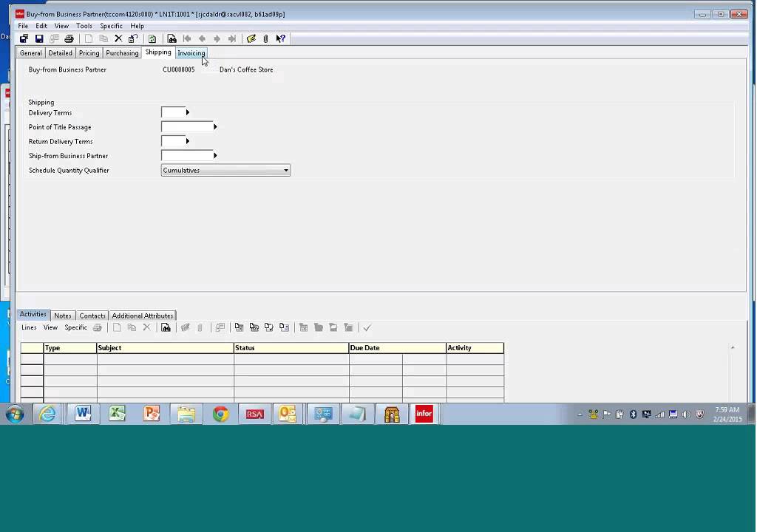Screen dimensions: 757x532
Task: Delete the record with the X icon
Action: tap(118, 38)
